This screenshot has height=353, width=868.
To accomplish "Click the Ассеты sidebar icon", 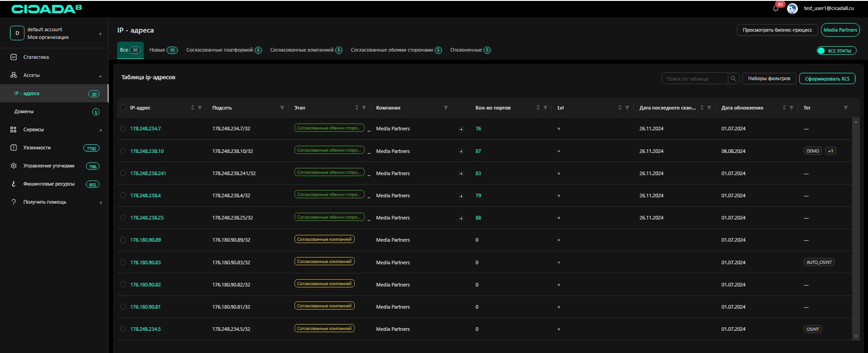I will click(14, 75).
